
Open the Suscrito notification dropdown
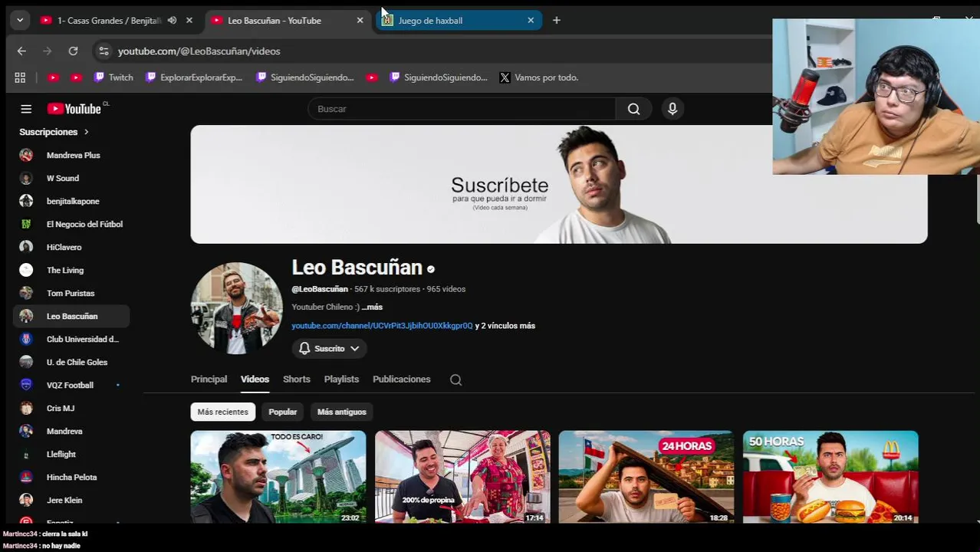click(329, 349)
